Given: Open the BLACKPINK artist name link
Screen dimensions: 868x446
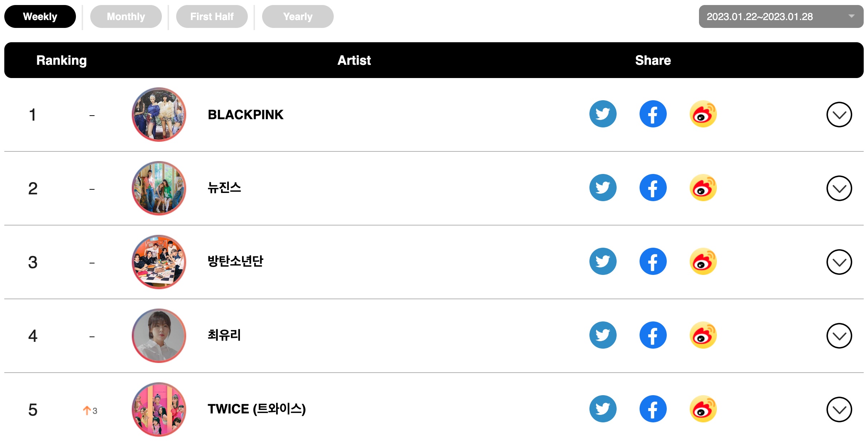Looking at the screenshot, I should pyautogui.click(x=246, y=115).
